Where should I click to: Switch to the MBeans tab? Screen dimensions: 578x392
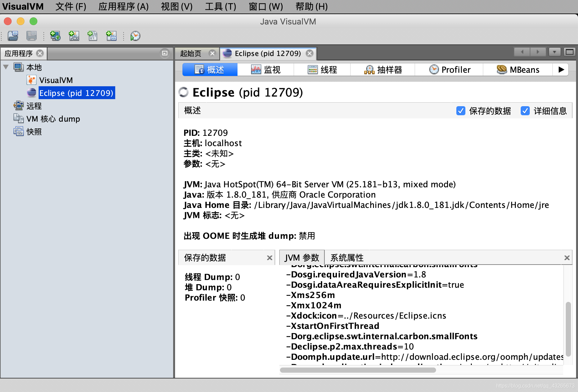518,70
